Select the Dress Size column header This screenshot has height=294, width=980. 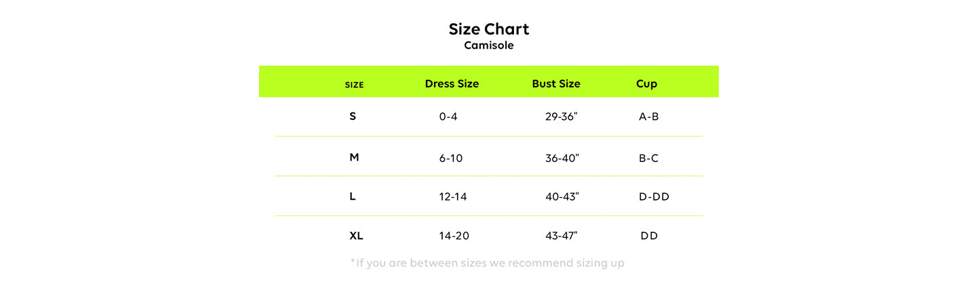(452, 84)
